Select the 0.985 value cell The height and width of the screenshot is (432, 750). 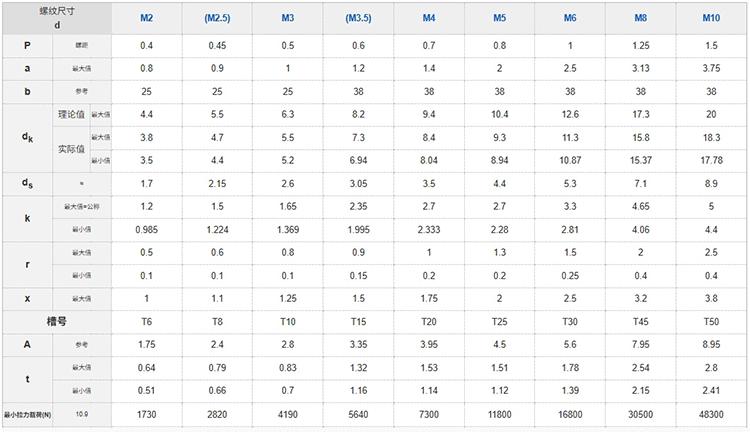coord(146,229)
